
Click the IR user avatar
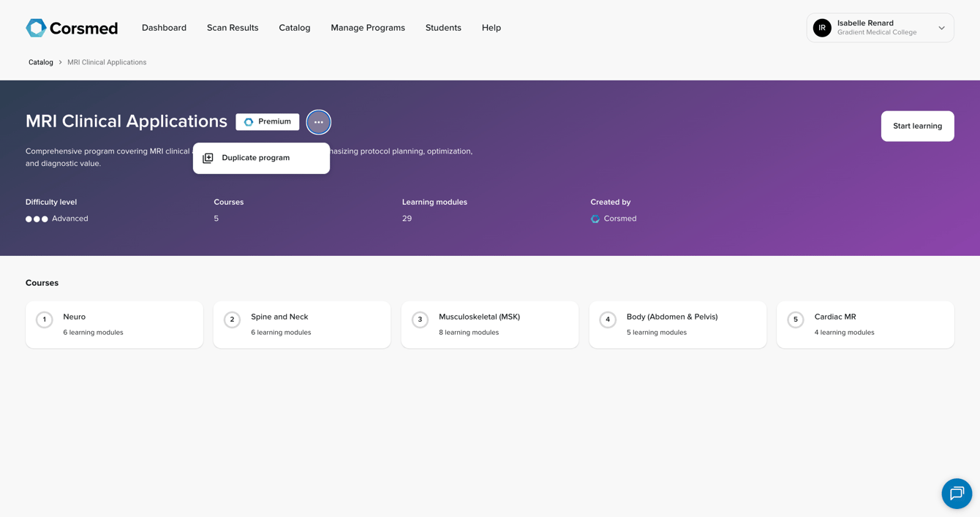click(822, 28)
